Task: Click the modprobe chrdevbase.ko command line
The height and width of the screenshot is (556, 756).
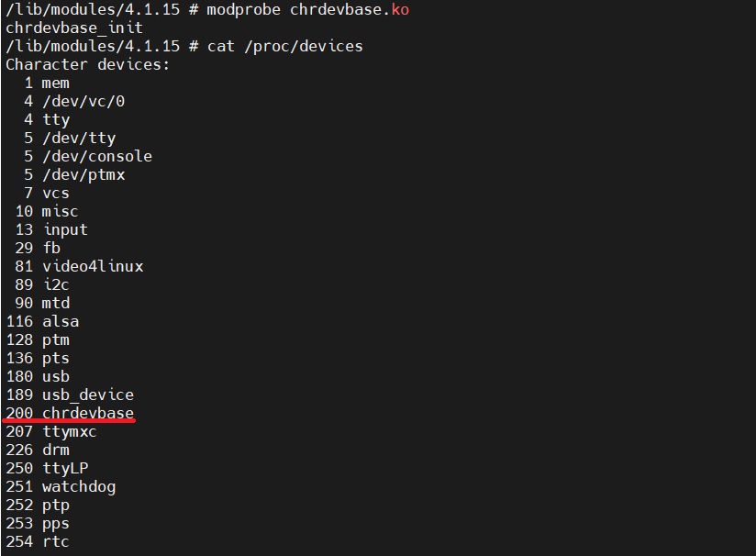Action: pyautogui.click(x=207, y=10)
